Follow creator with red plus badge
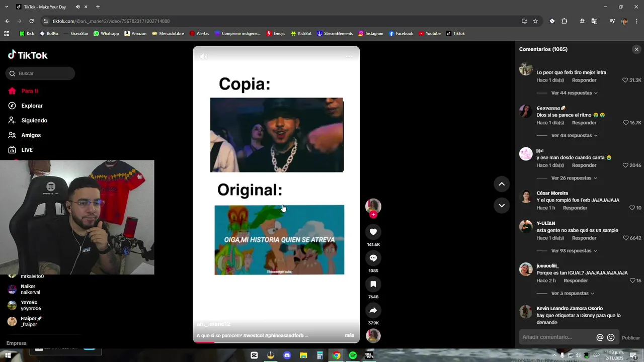Image resolution: width=644 pixels, height=362 pixels. (373, 215)
